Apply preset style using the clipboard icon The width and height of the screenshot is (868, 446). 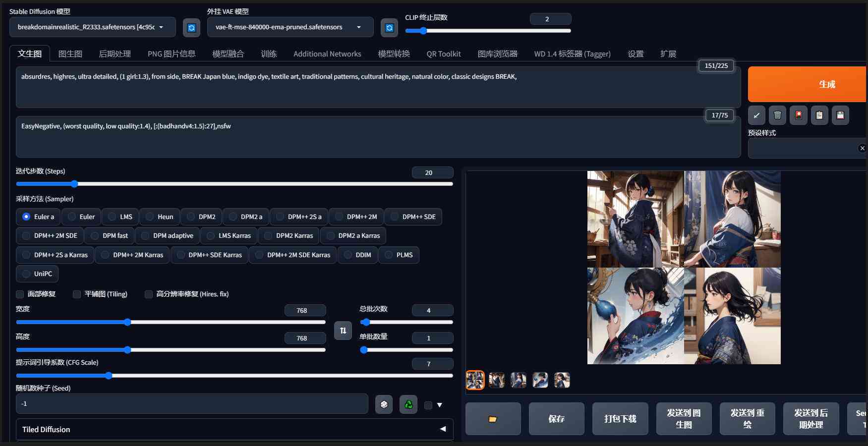click(x=819, y=115)
